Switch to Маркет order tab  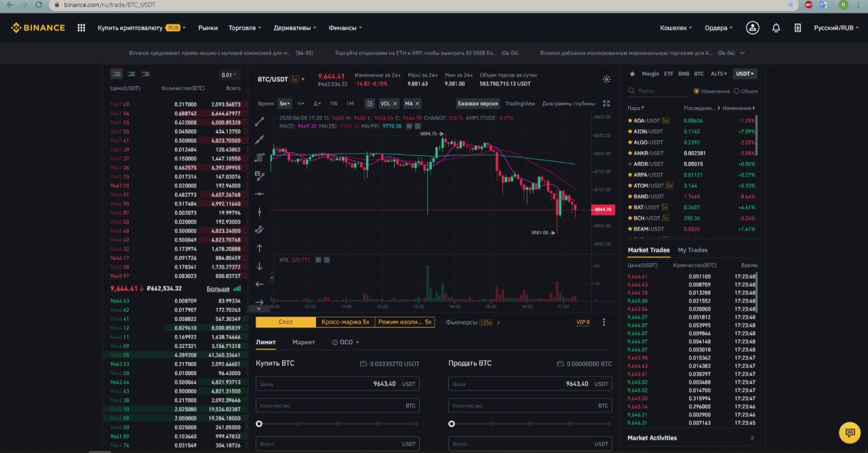coord(303,342)
